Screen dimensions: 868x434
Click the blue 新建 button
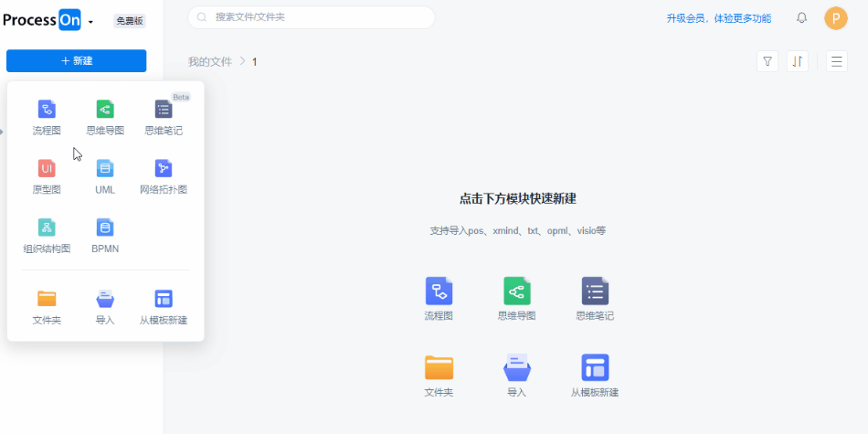click(77, 61)
